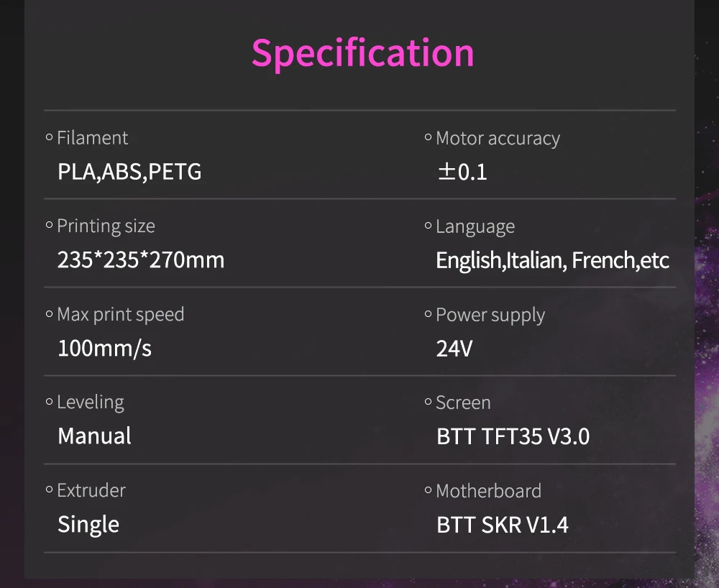Click the bullet circle beside Filament
The width and height of the screenshot is (719, 588).
pyautogui.click(x=49, y=137)
